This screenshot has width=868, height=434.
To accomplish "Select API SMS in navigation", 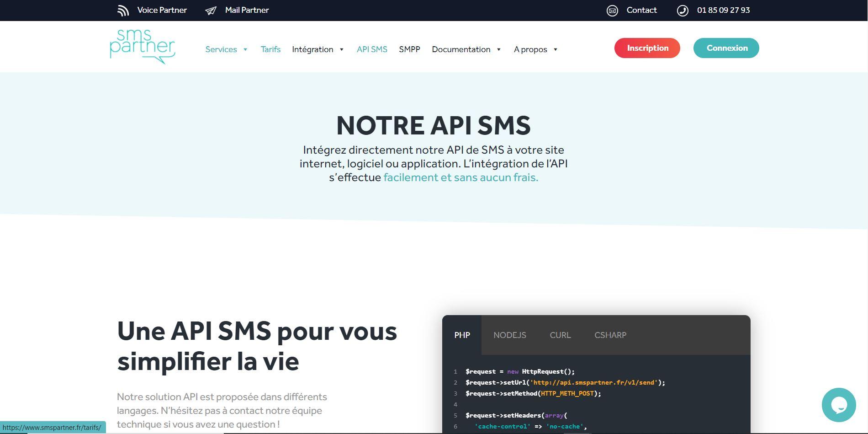I will tap(372, 49).
